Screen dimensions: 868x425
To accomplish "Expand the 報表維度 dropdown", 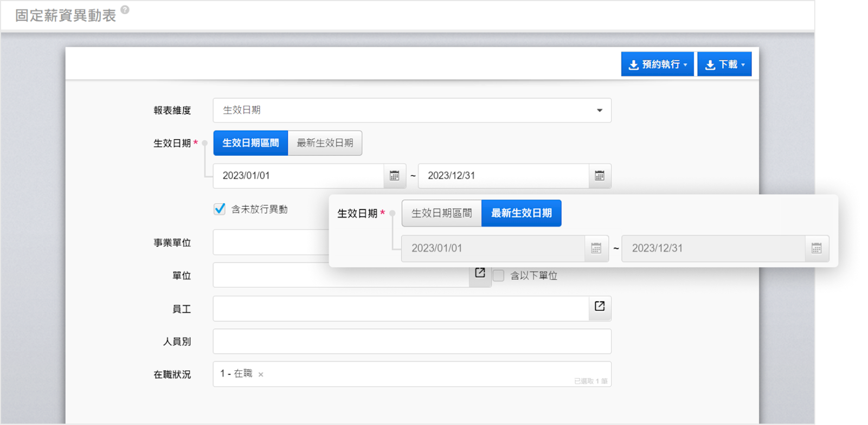I will point(599,111).
